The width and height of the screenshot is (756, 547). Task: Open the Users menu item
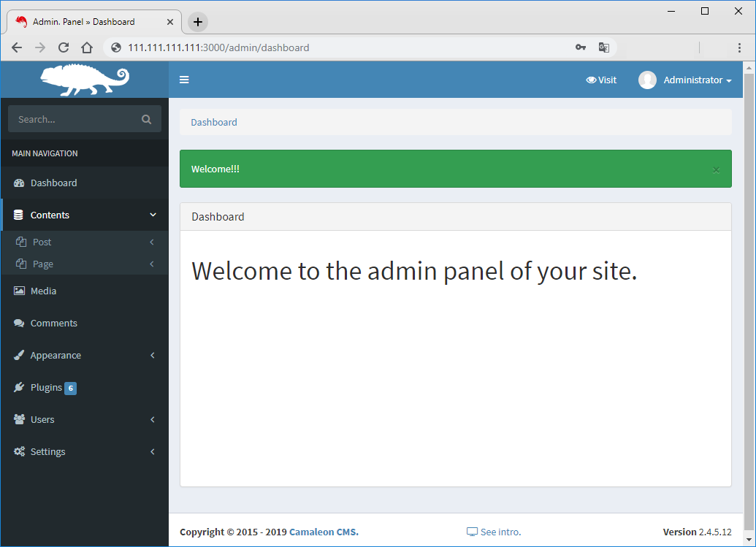pos(42,420)
